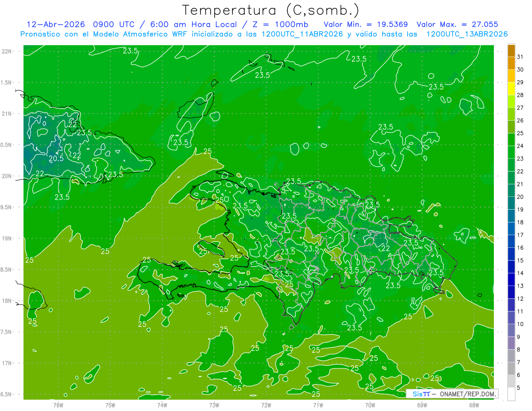Click the 18N latitude axis label
This screenshot has height=411, width=532.
[7, 301]
